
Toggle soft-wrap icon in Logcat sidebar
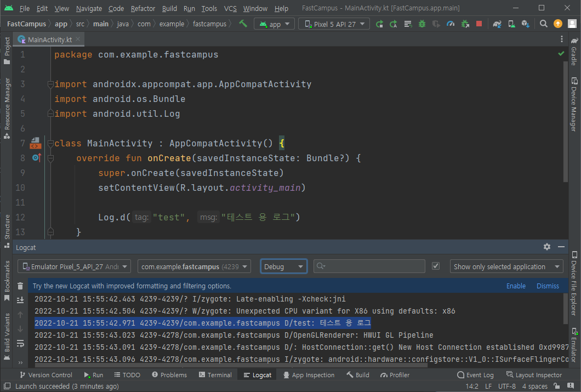[20, 344]
